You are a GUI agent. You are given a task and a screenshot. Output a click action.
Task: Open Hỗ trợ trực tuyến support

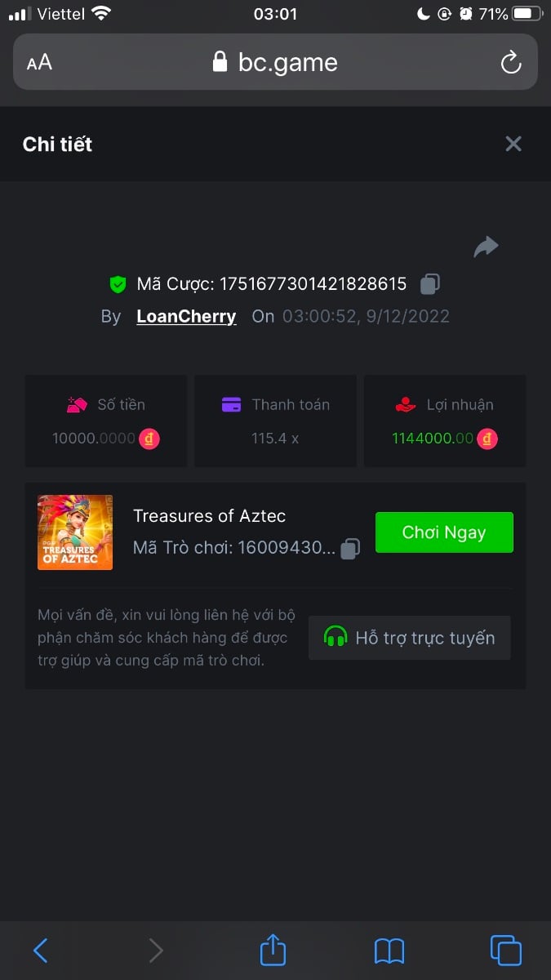click(x=410, y=638)
